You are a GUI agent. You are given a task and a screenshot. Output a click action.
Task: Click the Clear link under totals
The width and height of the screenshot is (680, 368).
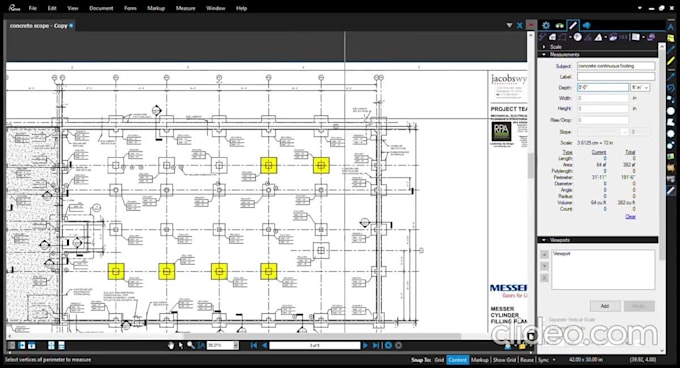(x=631, y=216)
